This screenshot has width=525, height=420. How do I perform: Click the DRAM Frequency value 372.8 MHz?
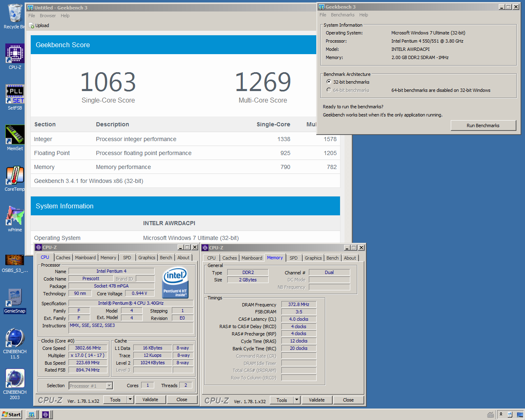click(x=299, y=304)
